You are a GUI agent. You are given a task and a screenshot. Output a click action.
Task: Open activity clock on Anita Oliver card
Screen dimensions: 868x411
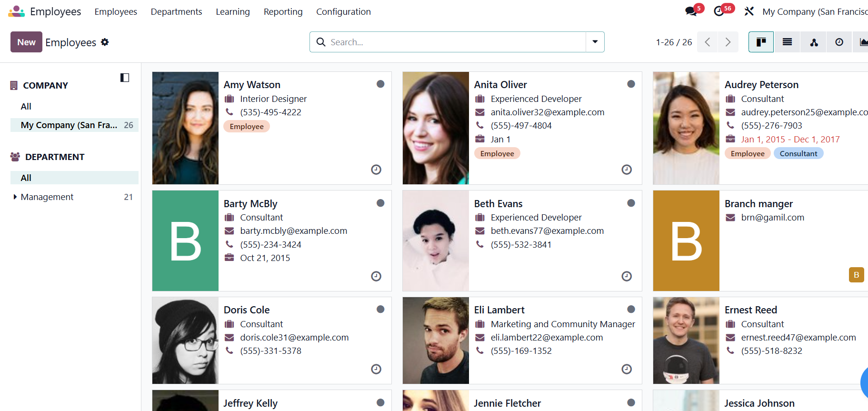pyautogui.click(x=627, y=170)
